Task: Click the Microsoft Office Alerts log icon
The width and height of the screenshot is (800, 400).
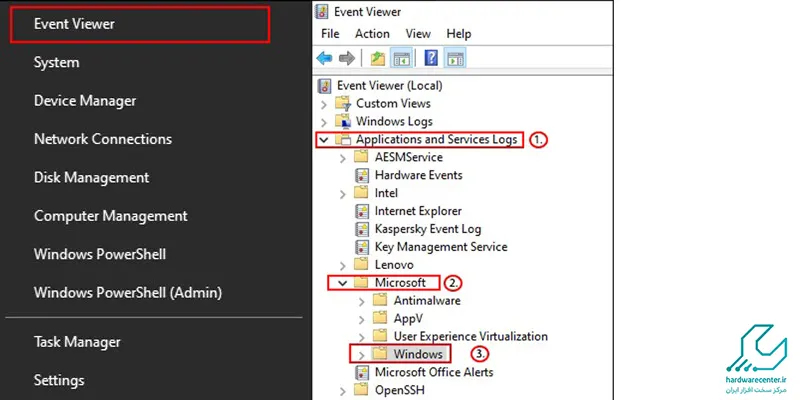Action: click(x=361, y=372)
